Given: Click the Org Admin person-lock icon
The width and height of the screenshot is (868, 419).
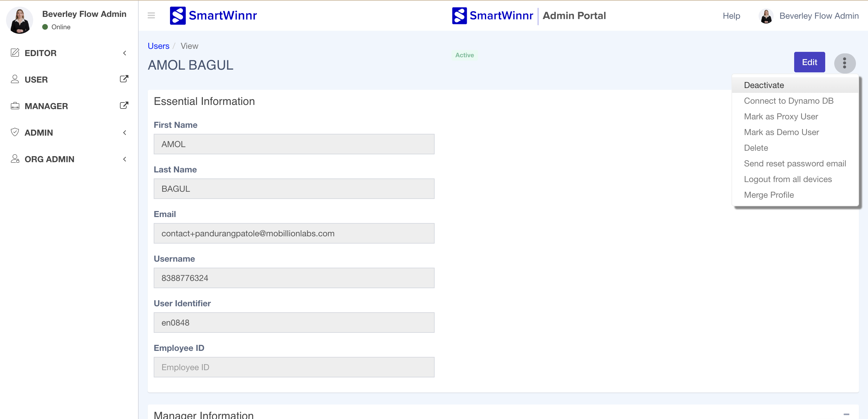Looking at the screenshot, I should coord(15,159).
